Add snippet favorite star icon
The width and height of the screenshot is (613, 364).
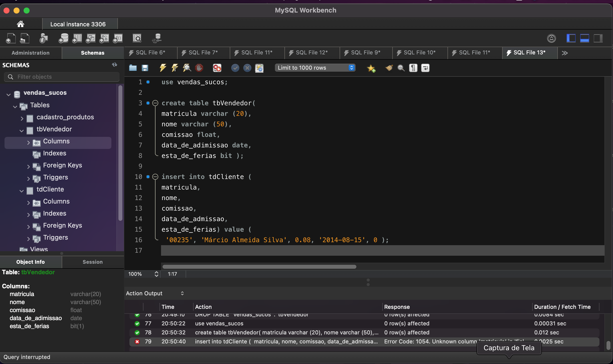click(x=371, y=68)
